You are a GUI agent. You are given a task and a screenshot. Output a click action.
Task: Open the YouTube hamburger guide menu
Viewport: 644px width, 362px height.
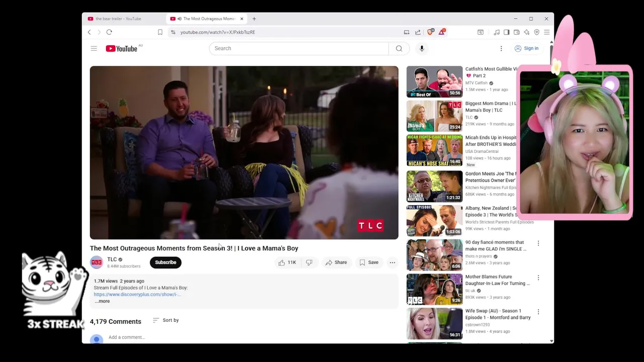tap(94, 48)
